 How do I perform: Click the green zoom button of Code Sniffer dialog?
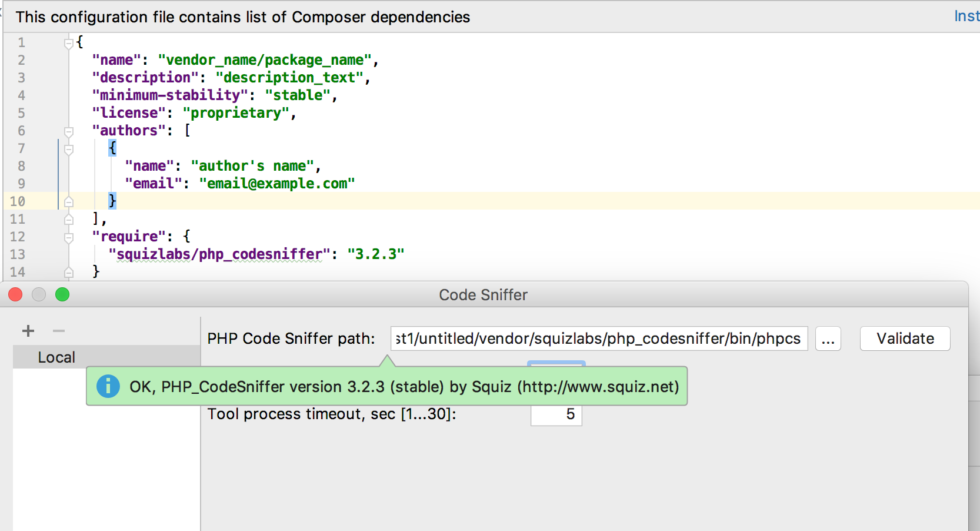click(62, 294)
